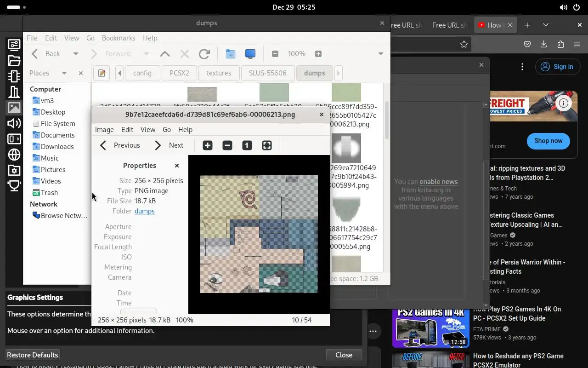Screen dimensions: 588x368
Task: Open YouTube settings three-dot menu
Action: pos(522,67)
